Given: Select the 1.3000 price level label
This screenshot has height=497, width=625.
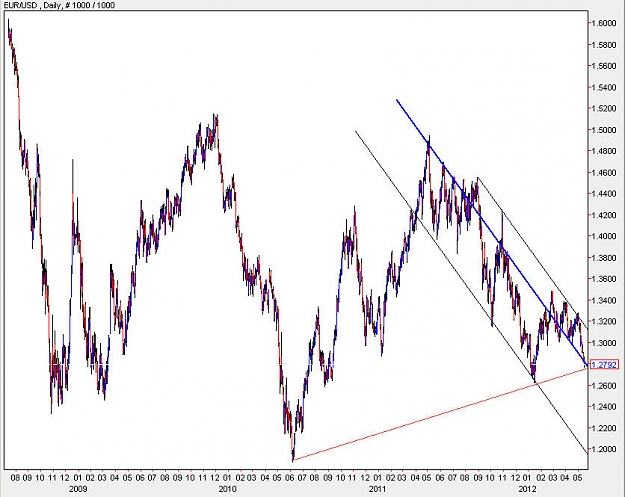Looking at the screenshot, I should point(604,343).
